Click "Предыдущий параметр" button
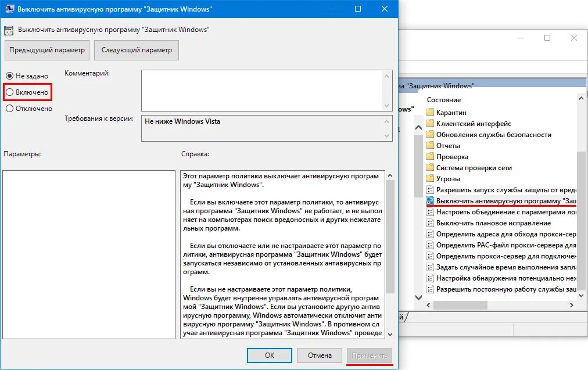This screenshot has height=370, width=588. pos(47,50)
